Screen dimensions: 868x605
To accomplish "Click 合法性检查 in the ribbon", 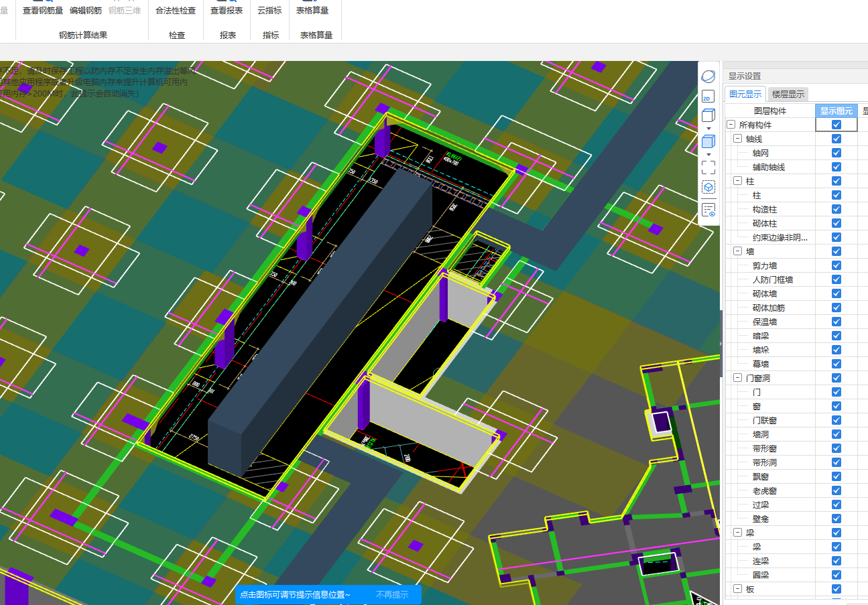I will tap(176, 11).
